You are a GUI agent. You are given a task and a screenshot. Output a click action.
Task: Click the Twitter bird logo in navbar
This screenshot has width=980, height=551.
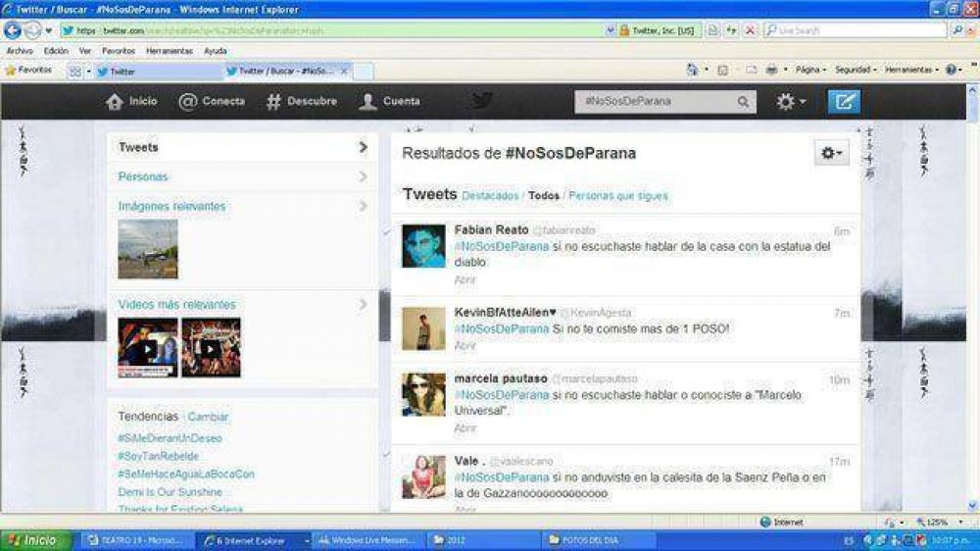click(482, 101)
